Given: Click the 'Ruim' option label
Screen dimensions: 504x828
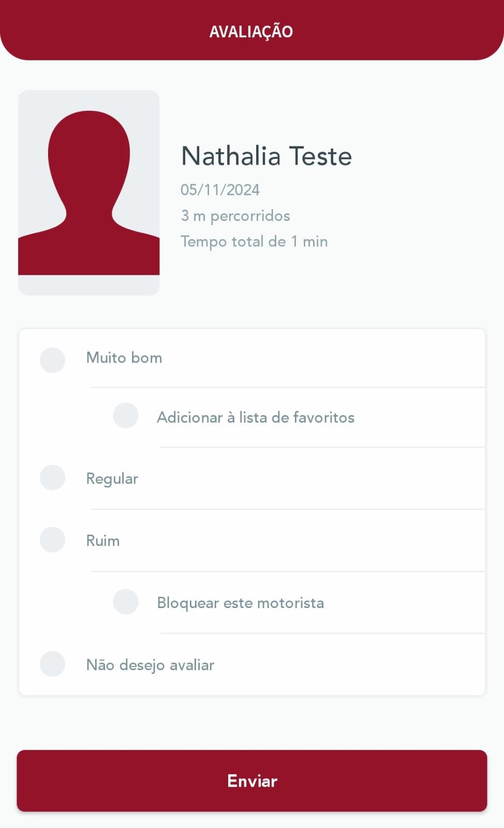Looking at the screenshot, I should coord(103,541).
